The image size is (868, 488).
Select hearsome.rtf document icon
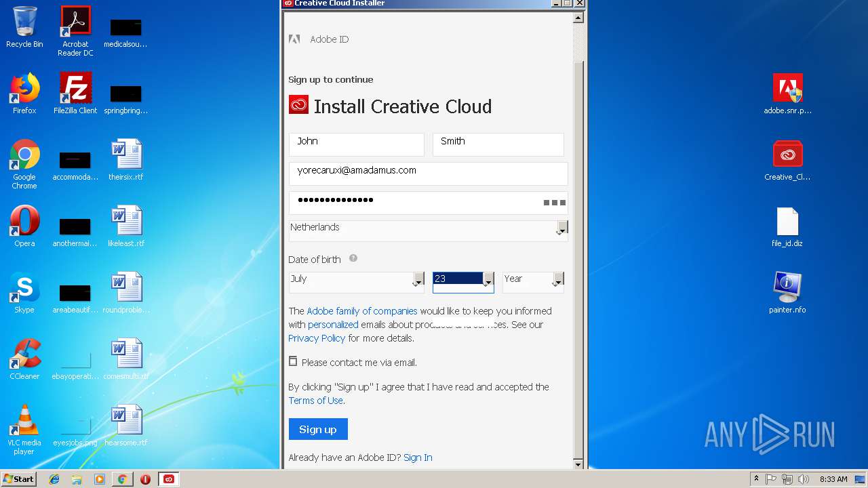pyautogui.click(x=126, y=426)
